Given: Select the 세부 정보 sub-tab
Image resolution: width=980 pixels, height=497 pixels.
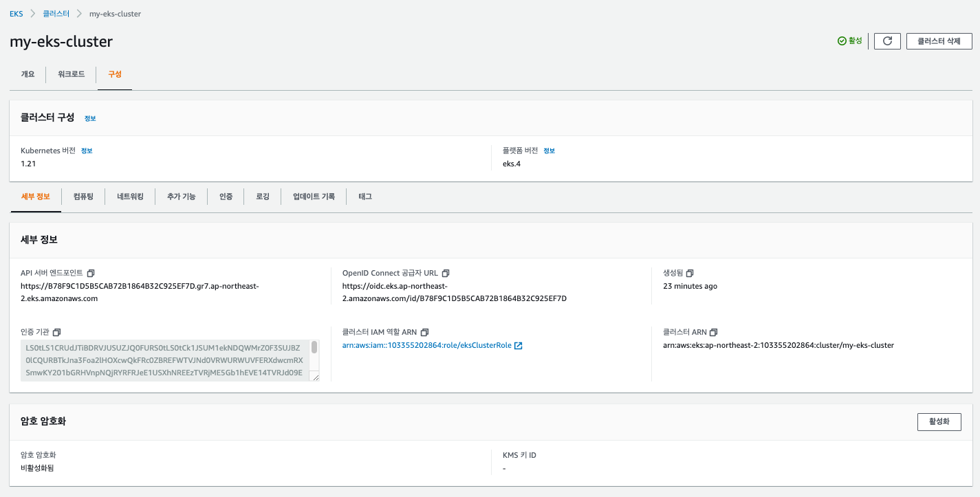Looking at the screenshot, I should pyautogui.click(x=36, y=197).
